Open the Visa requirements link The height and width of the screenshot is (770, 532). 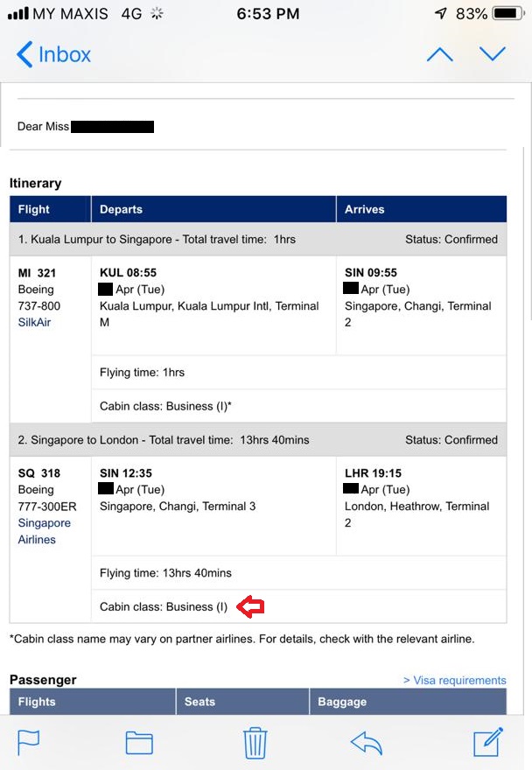tap(454, 680)
